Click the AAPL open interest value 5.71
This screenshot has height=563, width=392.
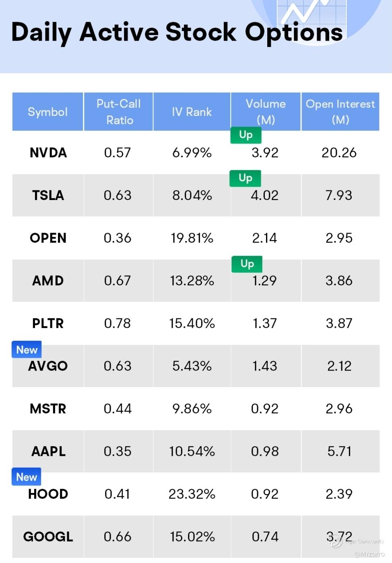coord(339,452)
